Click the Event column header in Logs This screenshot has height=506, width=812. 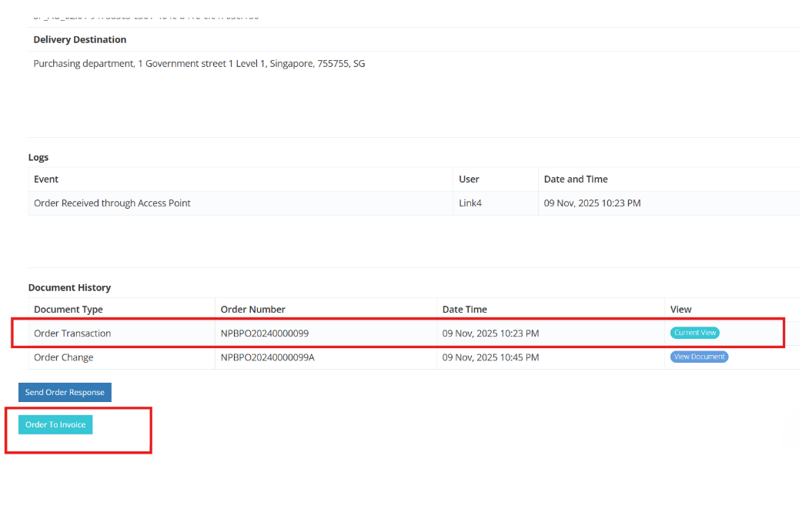click(x=46, y=179)
